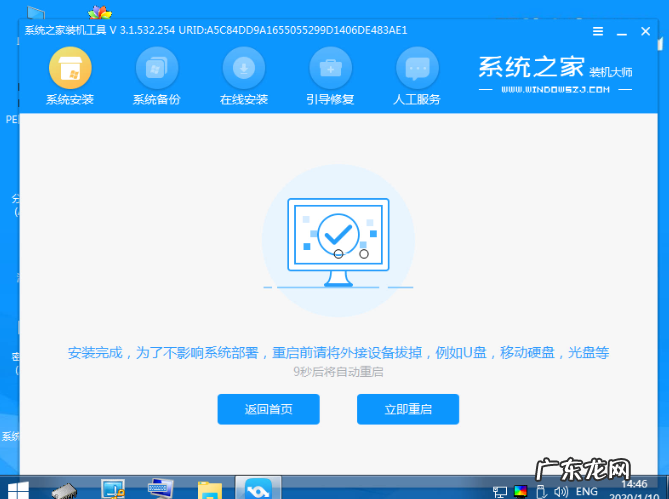
Task: Click the 系统之家 logo with website address
Action: coord(555,75)
